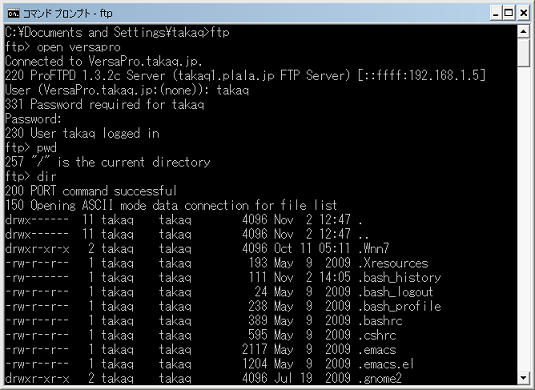Maximize the ftp command prompt window
Screen dimensions: 535x390
point(509,14)
